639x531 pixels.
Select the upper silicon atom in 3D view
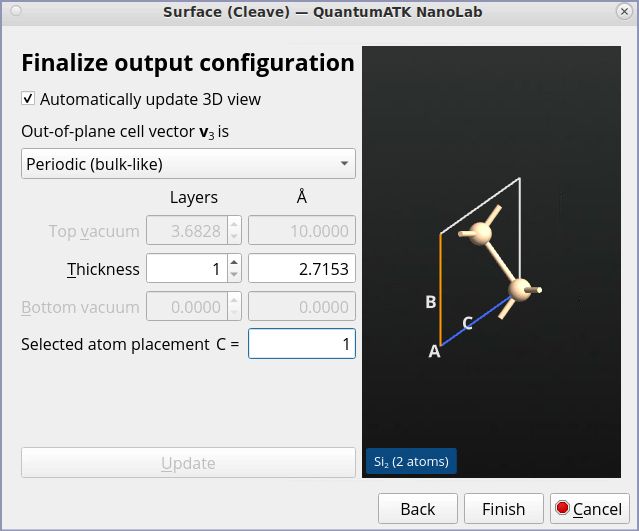[x=480, y=235]
